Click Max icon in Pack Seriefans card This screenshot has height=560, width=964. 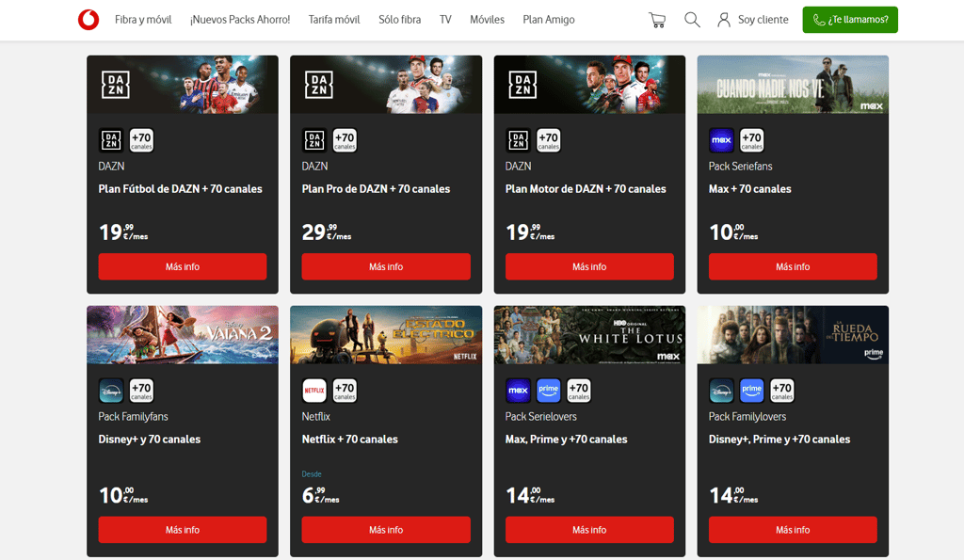pyautogui.click(x=721, y=140)
